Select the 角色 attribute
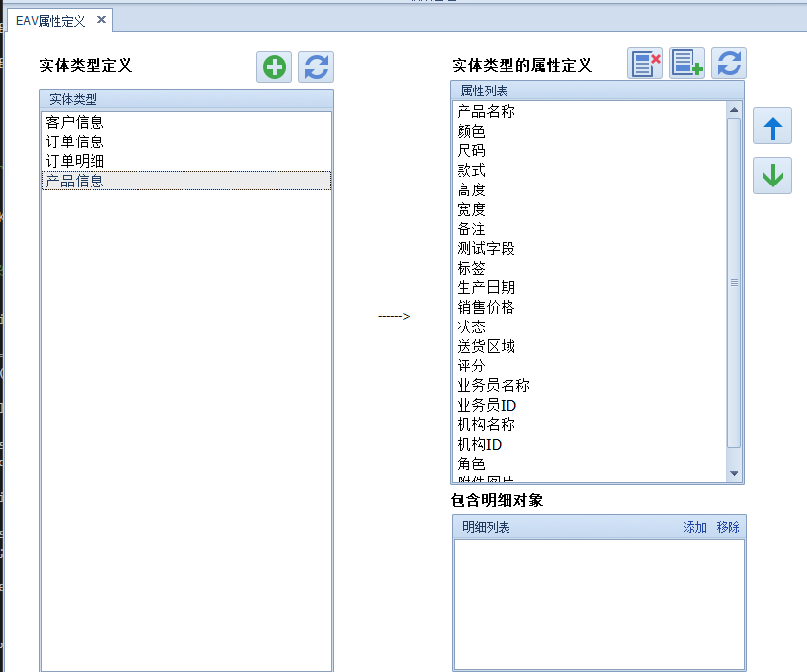This screenshot has height=672, width=807. (x=589, y=464)
